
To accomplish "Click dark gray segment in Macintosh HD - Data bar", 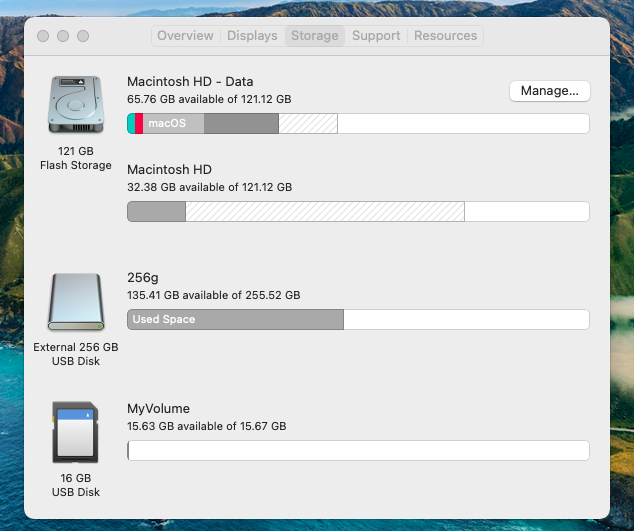I will [241, 123].
